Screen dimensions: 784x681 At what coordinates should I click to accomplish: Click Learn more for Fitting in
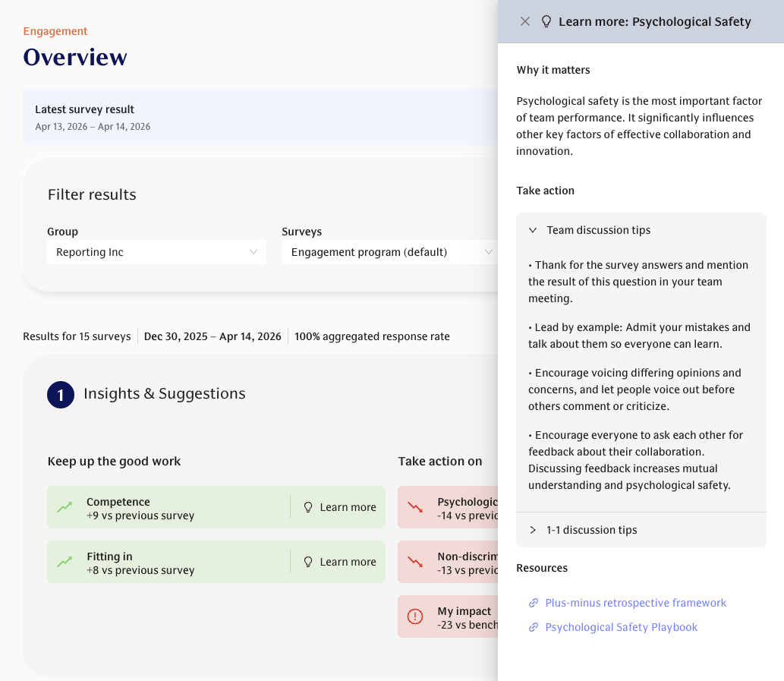(x=340, y=562)
